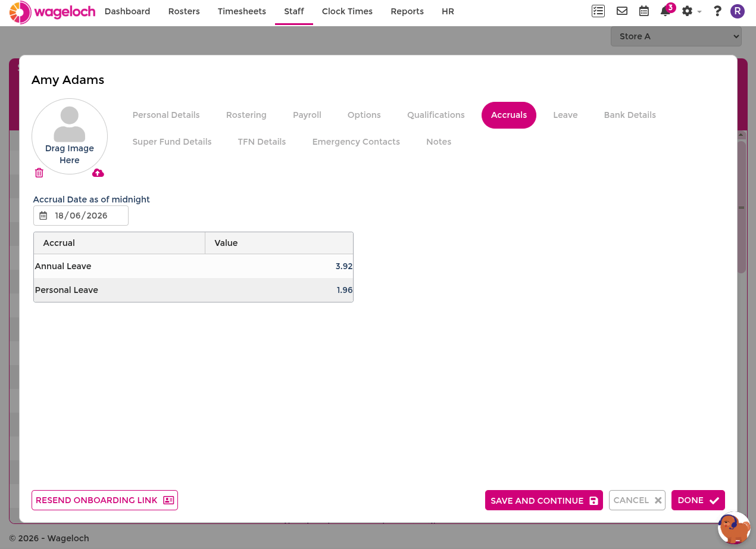The width and height of the screenshot is (756, 549).
Task: Upload profile image via cloud icon
Action: [x=98, y=173]
